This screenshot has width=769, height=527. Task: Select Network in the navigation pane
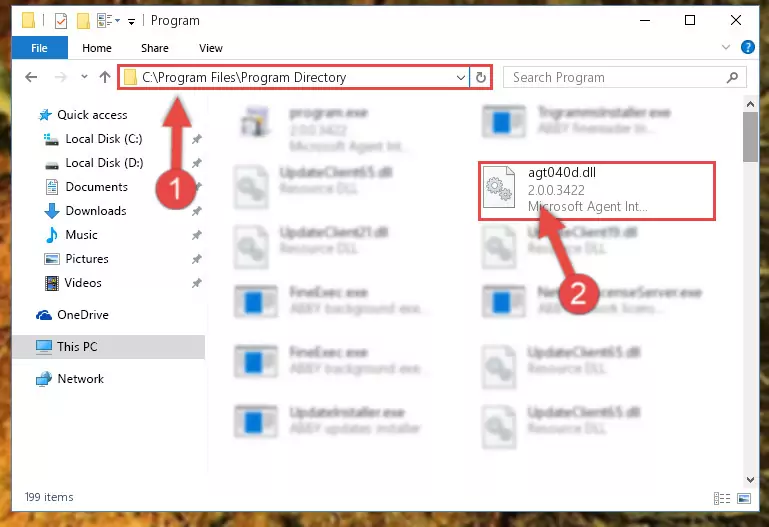[80, 379]
